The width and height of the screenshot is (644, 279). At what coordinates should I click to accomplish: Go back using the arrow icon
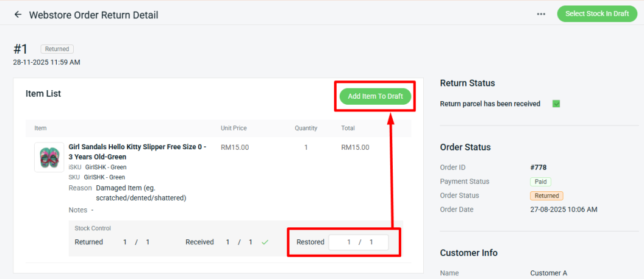(x=18, y=15)
